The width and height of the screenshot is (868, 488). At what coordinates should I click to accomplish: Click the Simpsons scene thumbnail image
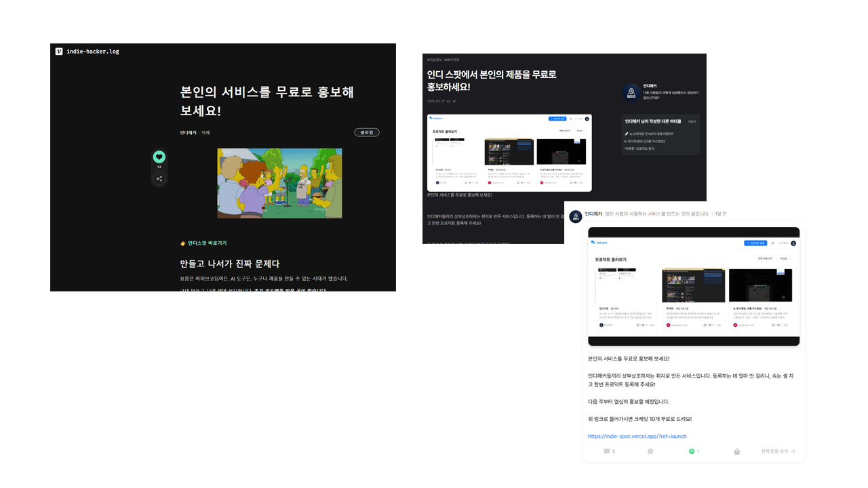click(279, 182)
